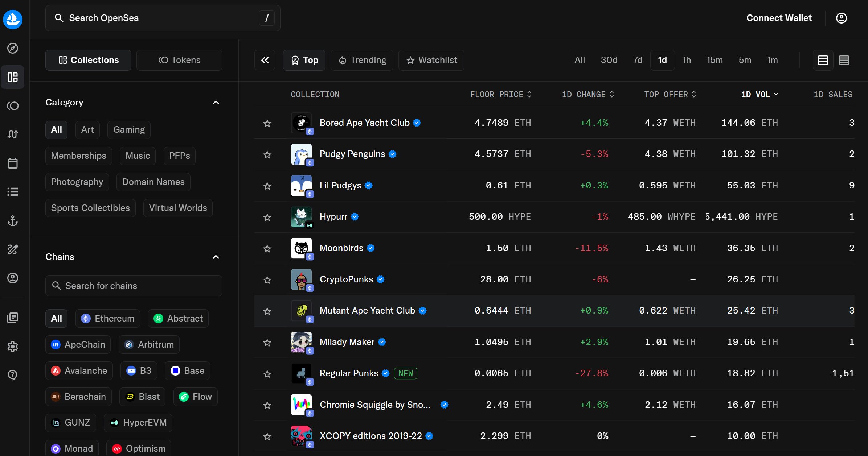The width and height of the screenshot is (868, 456).
Task: Collapse filters with double-chevron button
Action: (265, 60)
